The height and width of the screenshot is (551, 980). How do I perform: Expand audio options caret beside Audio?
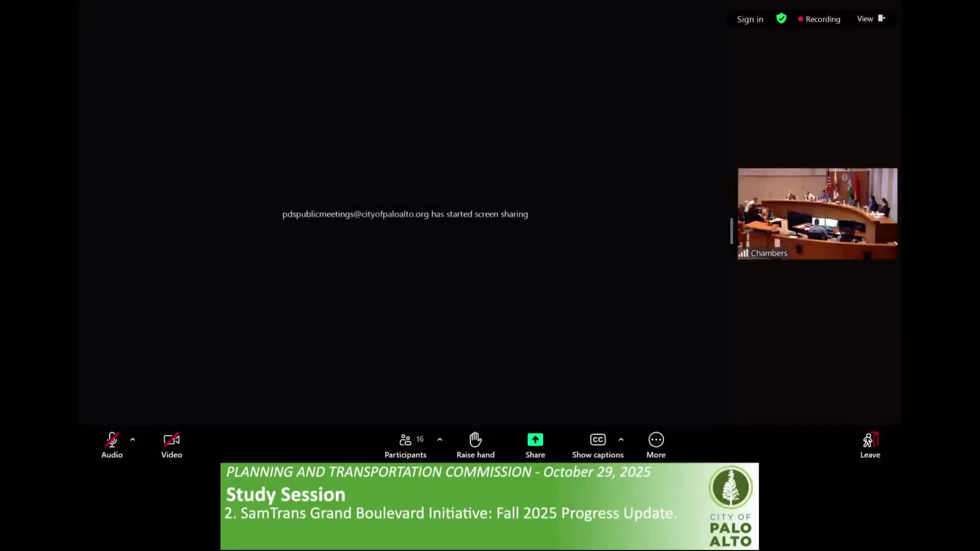tap(133, 439)
